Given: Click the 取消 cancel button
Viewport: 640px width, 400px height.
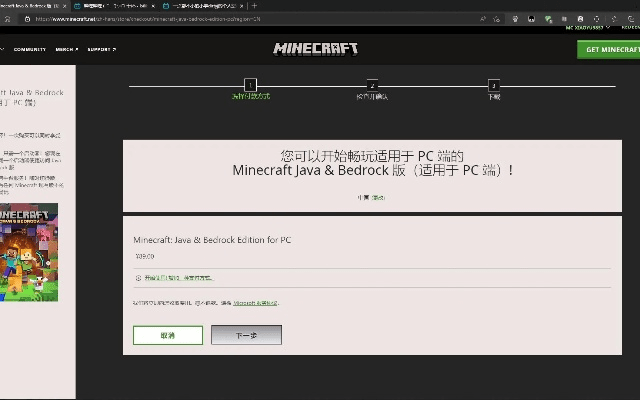Looking at the screenshot, I should (x=168, y=335).
